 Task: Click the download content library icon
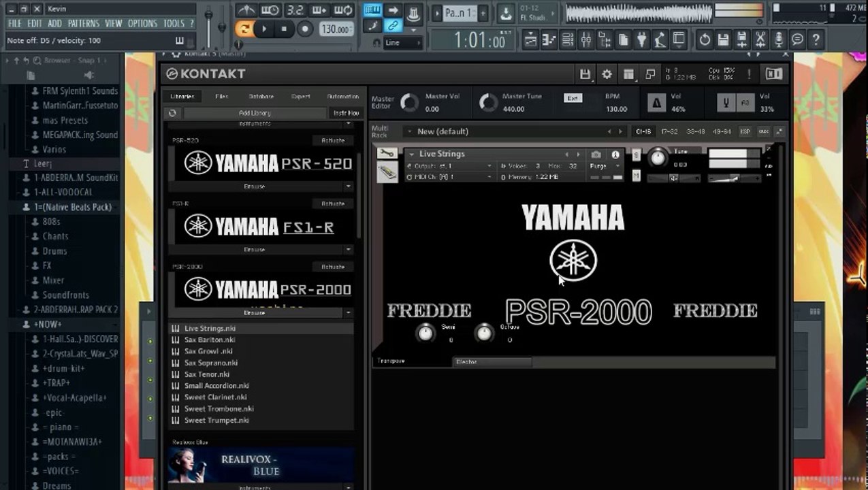pyautogui.click(x=506, y=13)
